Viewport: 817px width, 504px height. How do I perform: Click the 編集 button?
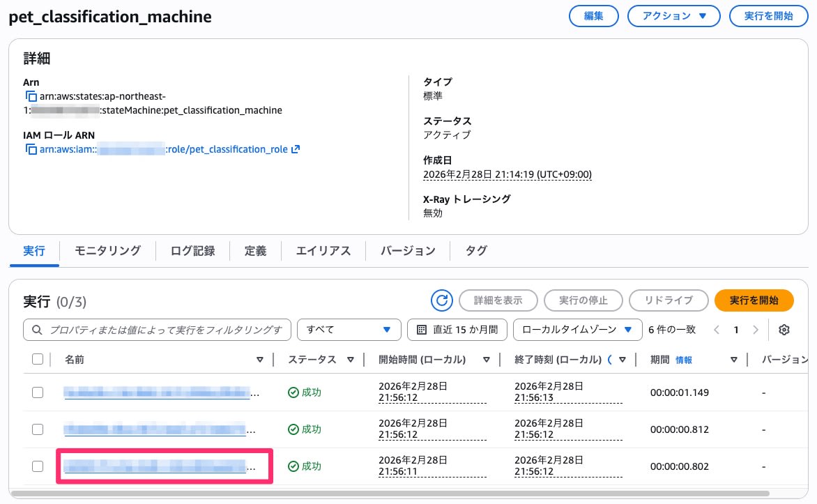coord(593,16)
